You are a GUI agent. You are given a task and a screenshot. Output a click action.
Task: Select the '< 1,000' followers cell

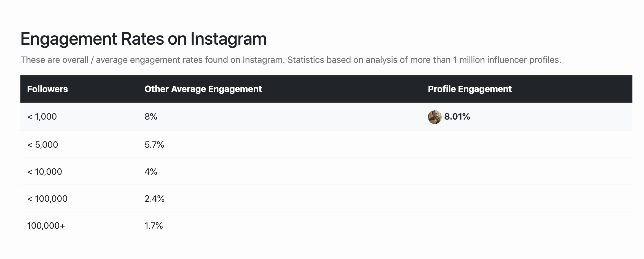coord(42,117)
